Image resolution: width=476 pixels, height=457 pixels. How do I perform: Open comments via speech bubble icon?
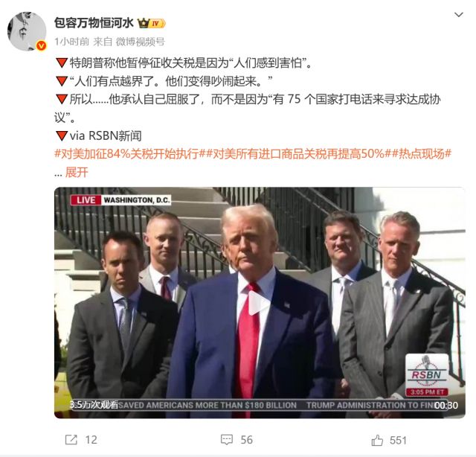click(x=227, y=439)
